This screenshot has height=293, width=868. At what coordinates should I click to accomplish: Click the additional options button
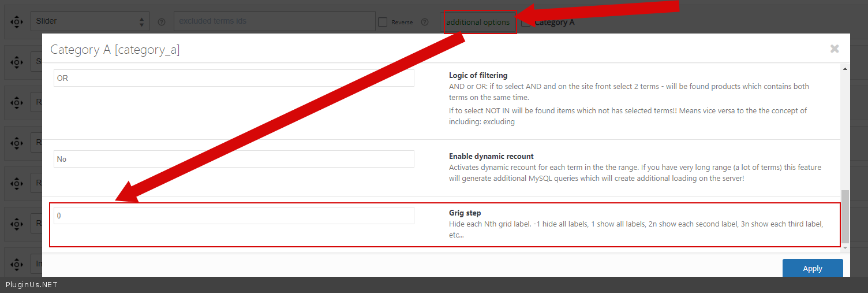click(x=478, y=22)
